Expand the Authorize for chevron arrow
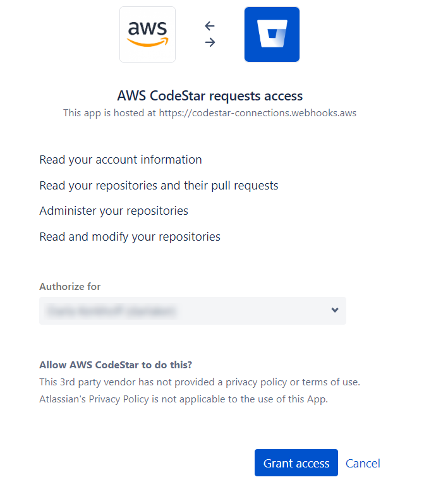 coord(335,310)
